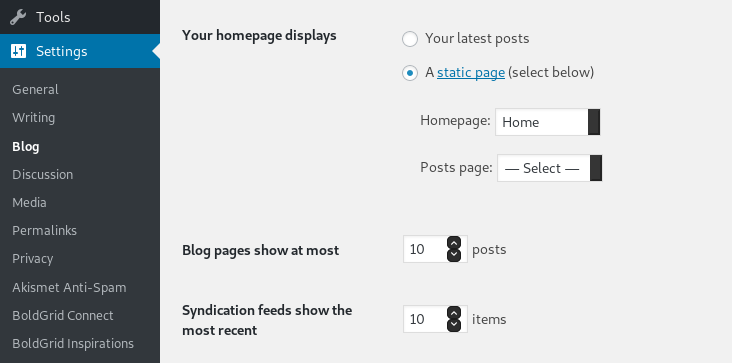Follow the "static page" link
Viewport: 732px width, 363px height.
click(471, 73)
